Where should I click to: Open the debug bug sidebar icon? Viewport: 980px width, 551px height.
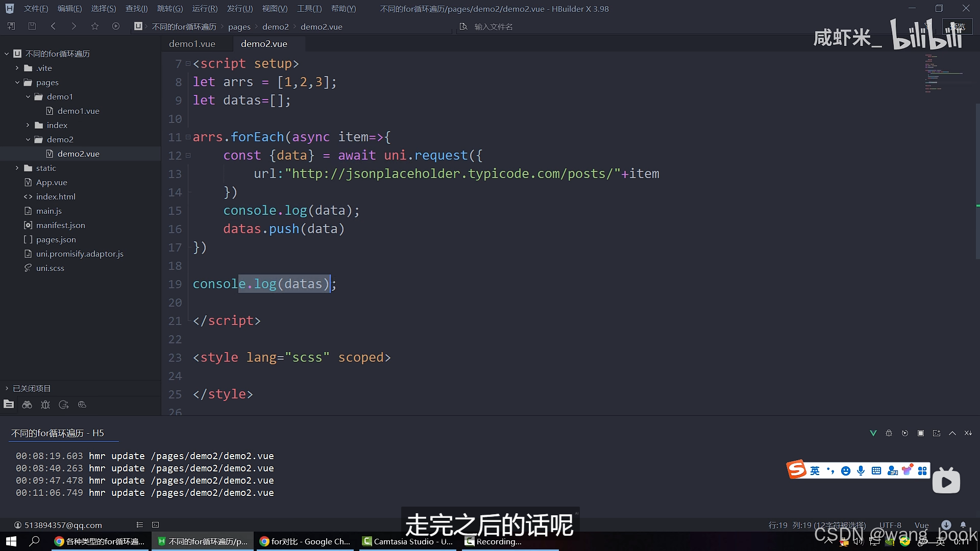point(45,405)
